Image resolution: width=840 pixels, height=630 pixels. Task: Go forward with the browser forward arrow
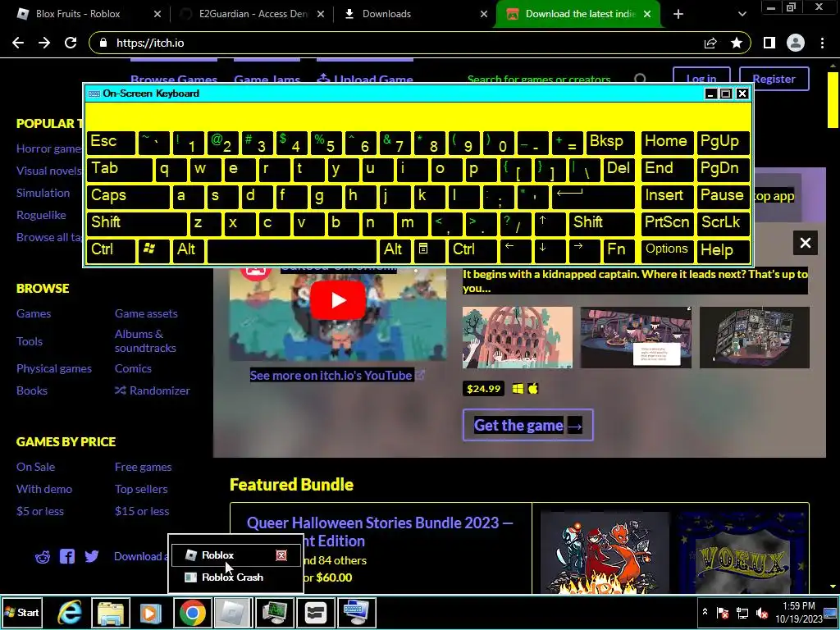[x=44, y=43]
